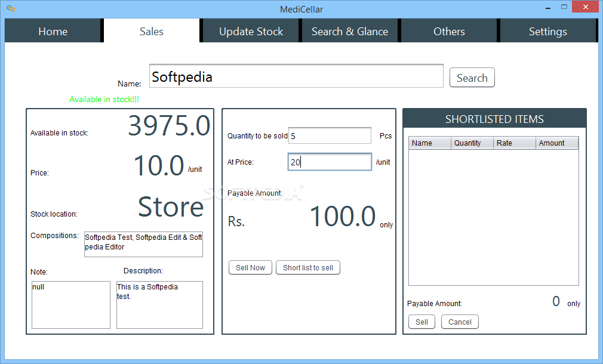Click the 3975.0 stock value
The image size is (603, 364).
click(169, 126)
